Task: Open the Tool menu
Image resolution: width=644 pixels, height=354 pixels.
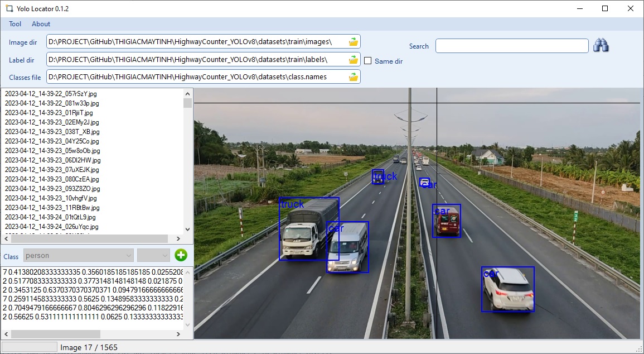Action: pyautogui.click(x=15, y=24)
